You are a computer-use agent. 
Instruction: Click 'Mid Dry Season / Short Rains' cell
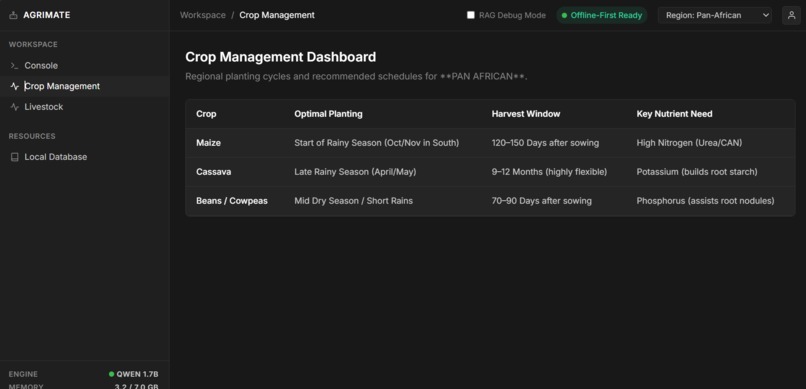click(354, 201)
